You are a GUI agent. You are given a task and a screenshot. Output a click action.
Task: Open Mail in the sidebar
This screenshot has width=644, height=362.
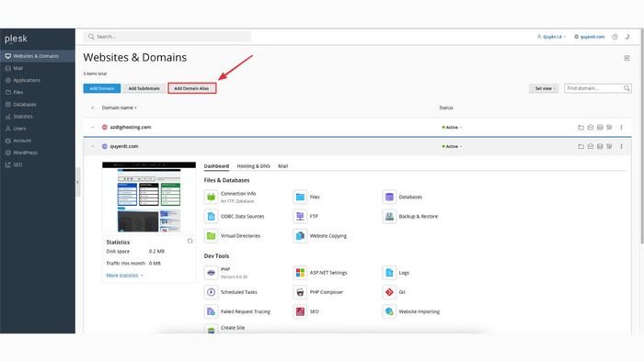pyautogui.click(x=38, y=68)
